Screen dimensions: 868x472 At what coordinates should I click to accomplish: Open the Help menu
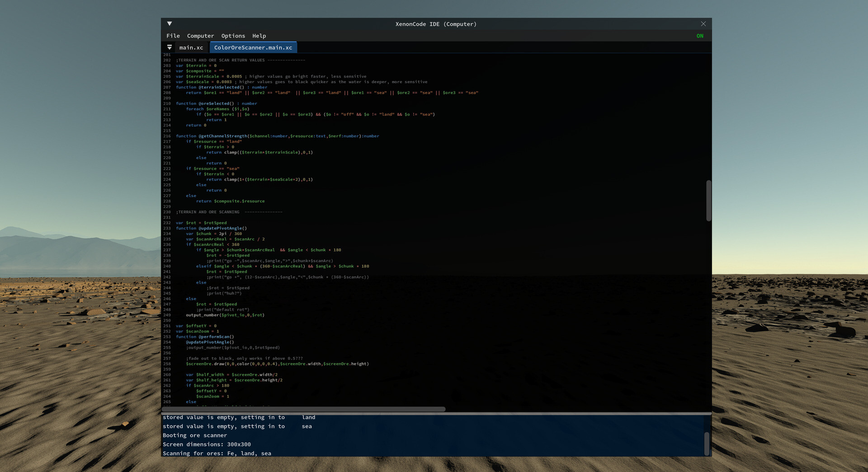point(259,35)
